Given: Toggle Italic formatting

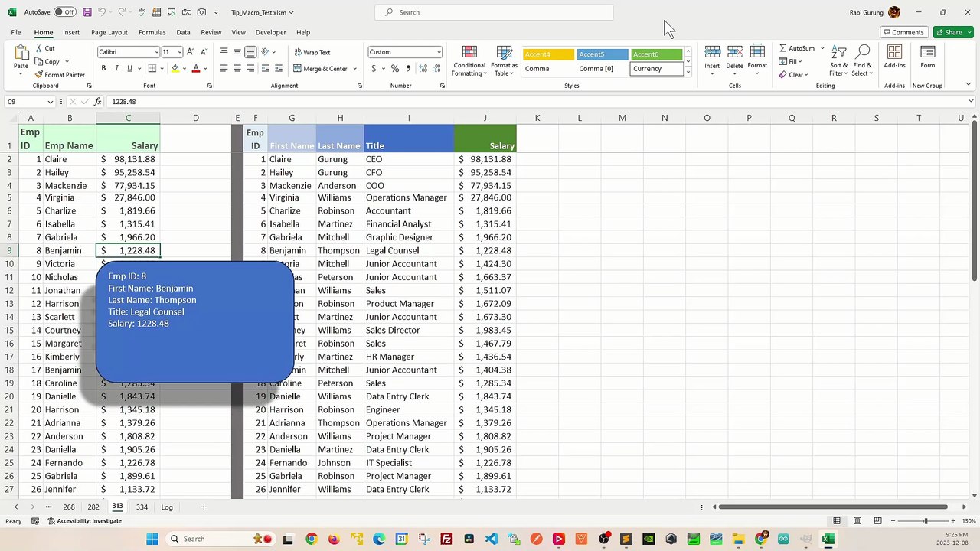Looking at the screenshot, I should pos(116,68).
